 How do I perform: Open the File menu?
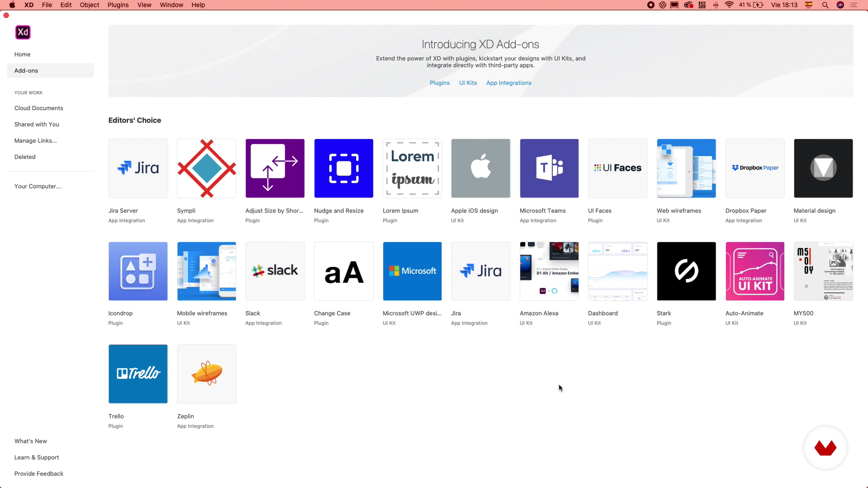(47, 5)
